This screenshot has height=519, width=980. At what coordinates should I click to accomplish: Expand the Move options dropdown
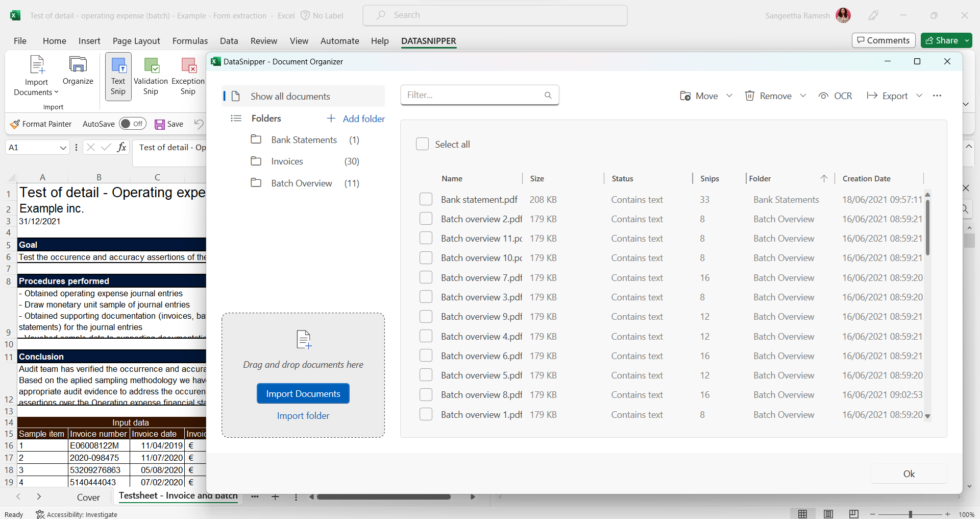point(729,96)
